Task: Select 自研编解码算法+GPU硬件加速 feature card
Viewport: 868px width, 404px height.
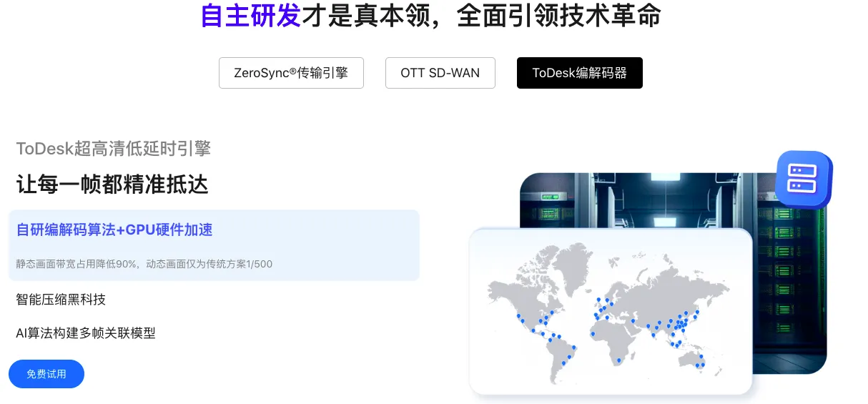Action: point(214,245)
